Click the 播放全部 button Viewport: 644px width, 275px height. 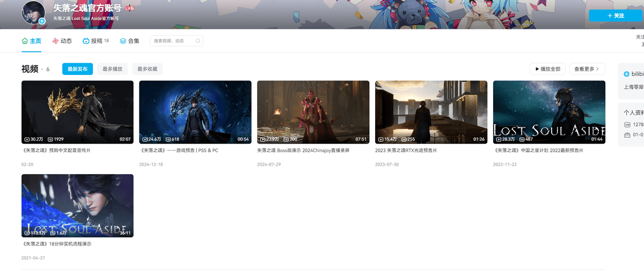click(547, 69)
